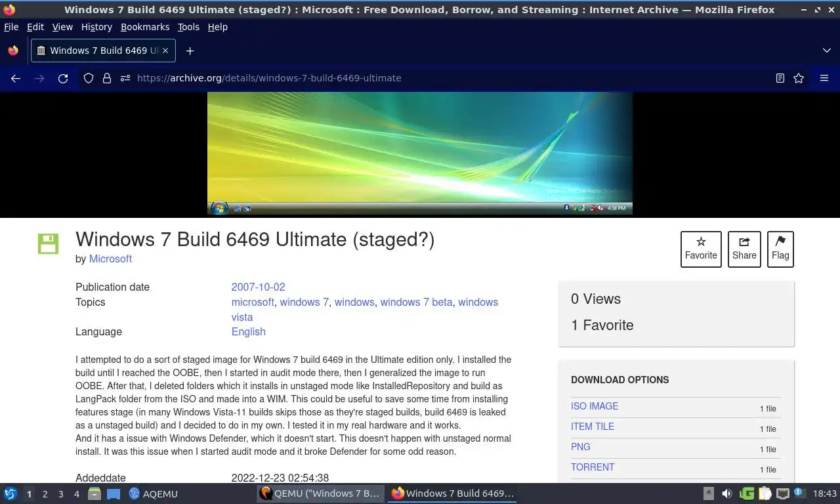Open Firefox View pinned icon
The height and width of the screenshot is (504, 840).
click(13, 51)
